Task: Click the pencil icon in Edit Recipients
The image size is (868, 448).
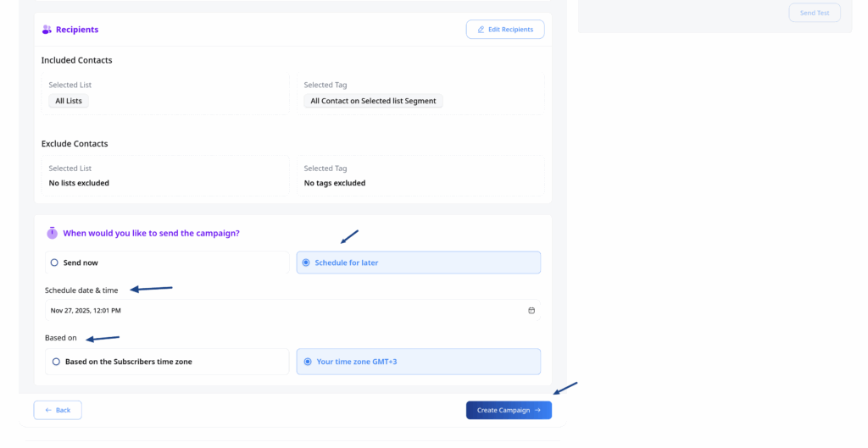Action: coord(481,30)
